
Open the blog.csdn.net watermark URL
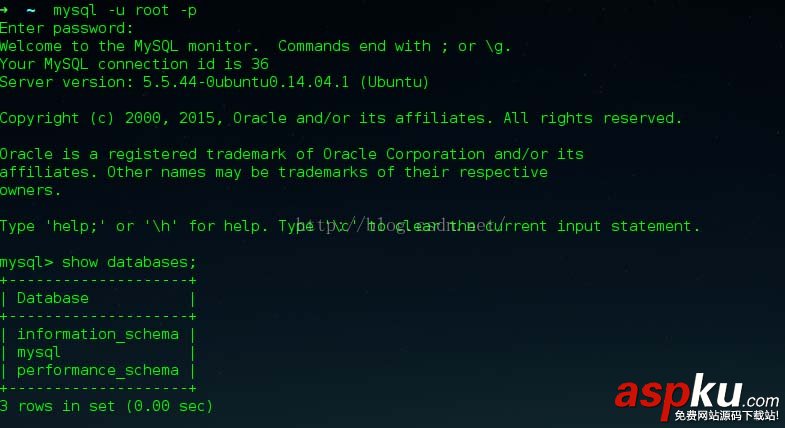coord(402,223)
